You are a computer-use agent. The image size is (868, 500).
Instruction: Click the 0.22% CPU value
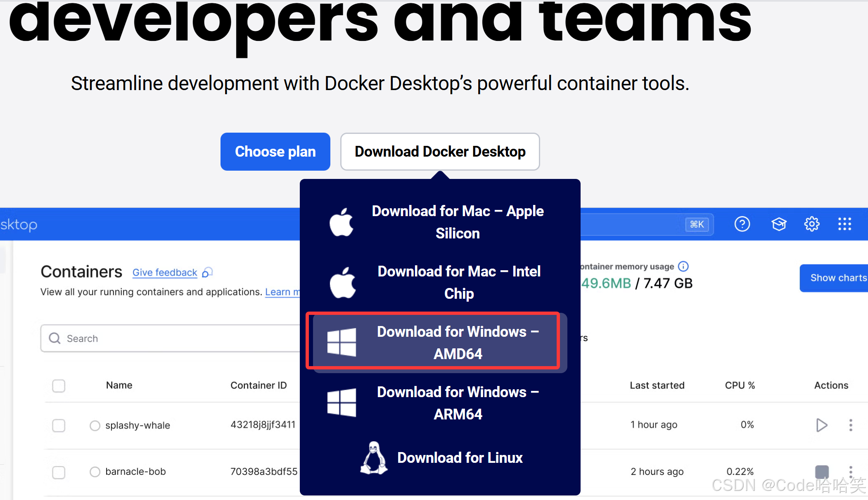tap(740, 472)
